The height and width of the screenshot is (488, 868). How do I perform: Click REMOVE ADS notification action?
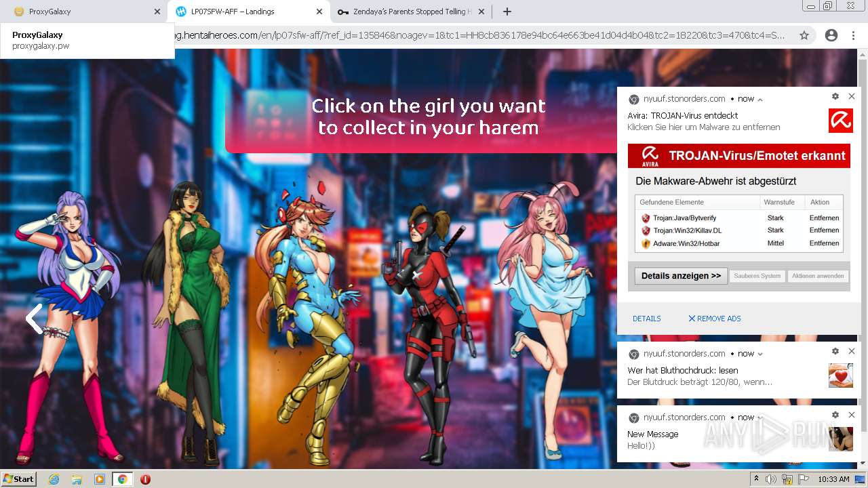[715, 319]
